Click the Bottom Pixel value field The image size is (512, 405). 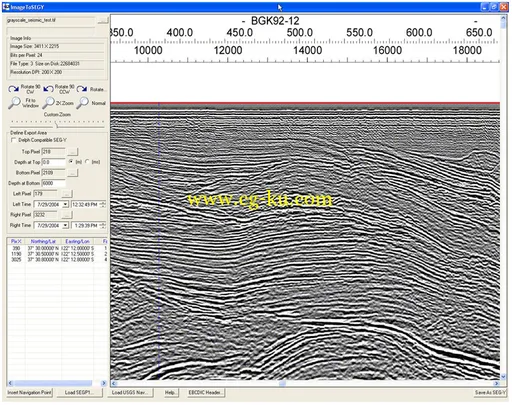53,173
